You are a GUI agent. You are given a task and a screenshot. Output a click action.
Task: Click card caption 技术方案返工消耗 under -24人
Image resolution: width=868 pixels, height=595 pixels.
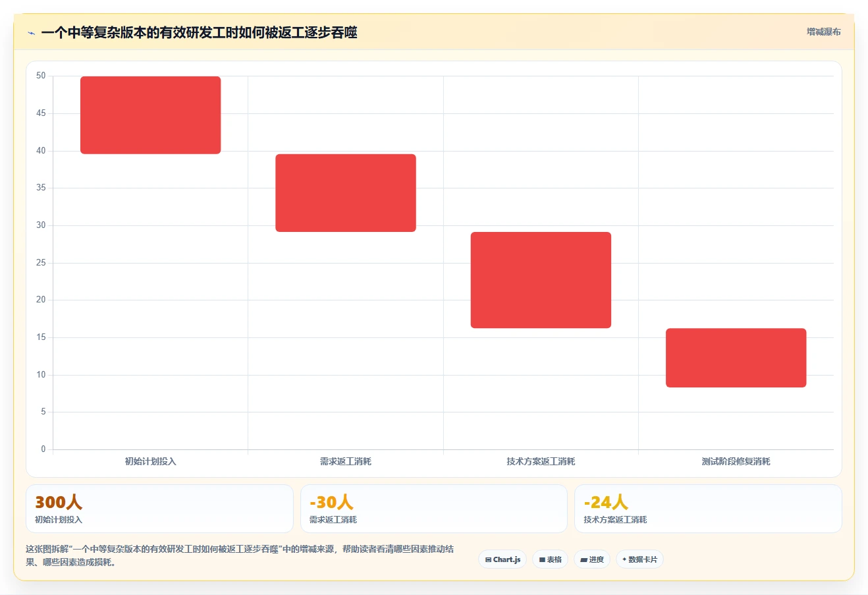(615, 520)
